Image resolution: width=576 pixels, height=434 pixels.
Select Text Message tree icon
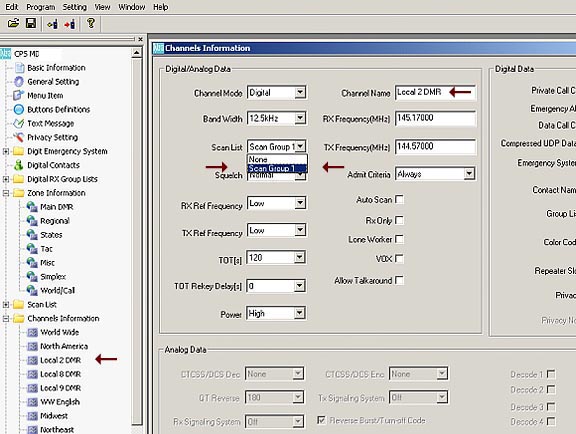[x=18, y=123]
